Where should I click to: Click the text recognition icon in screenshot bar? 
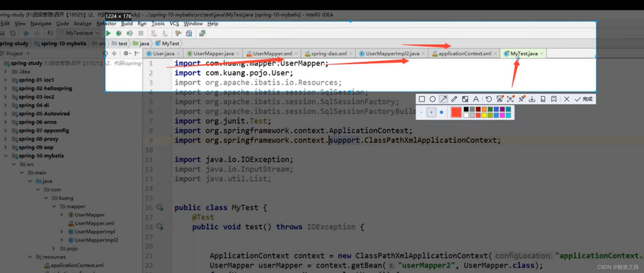[510, 99]
